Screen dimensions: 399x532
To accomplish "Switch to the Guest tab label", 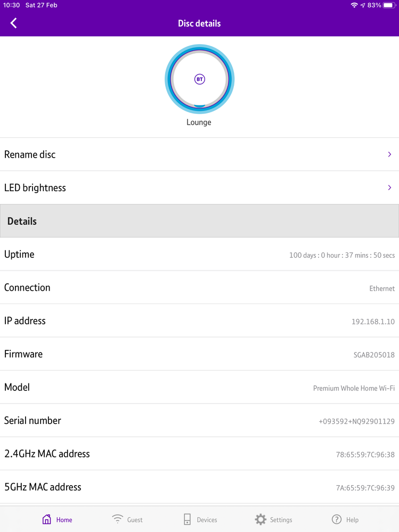I will click(x=135, y=520).
